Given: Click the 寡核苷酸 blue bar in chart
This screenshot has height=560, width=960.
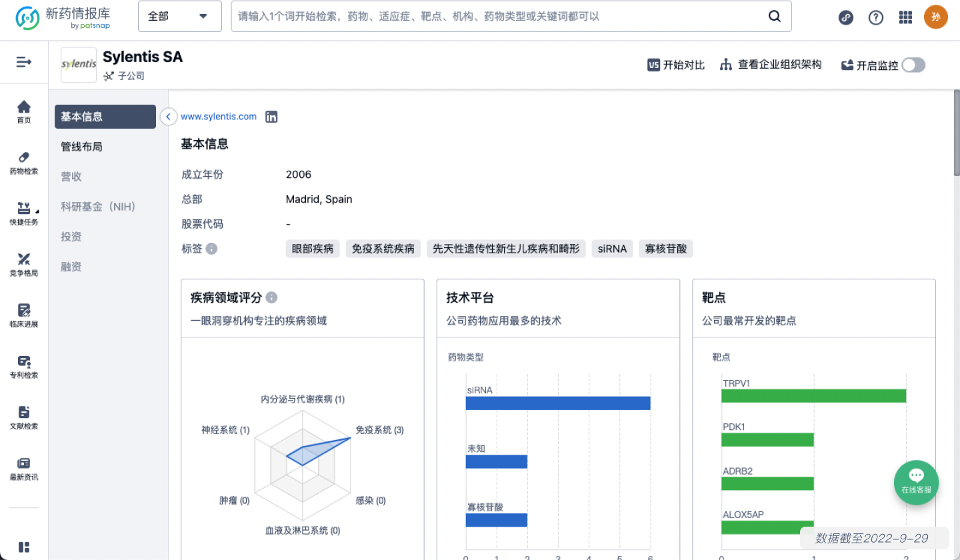Looking at the screenshot, I should coord(497,520).
